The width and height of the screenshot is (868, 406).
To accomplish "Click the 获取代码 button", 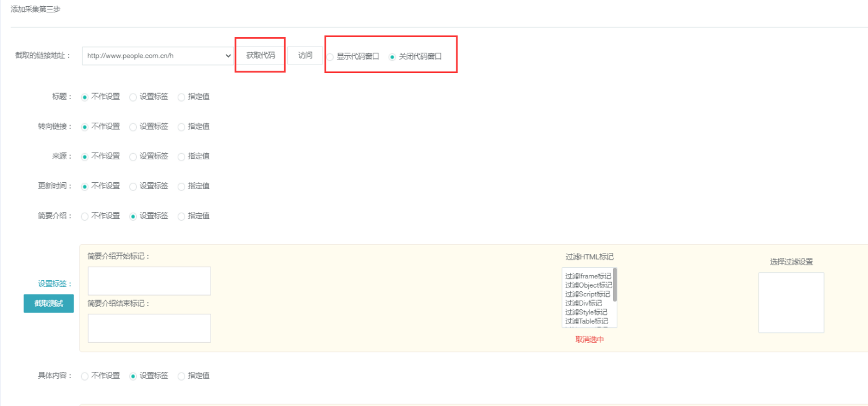I will [261, 55].
